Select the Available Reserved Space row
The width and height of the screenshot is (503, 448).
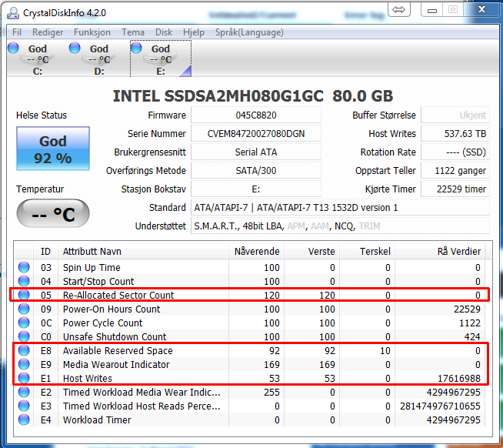[x=250, y=350]
